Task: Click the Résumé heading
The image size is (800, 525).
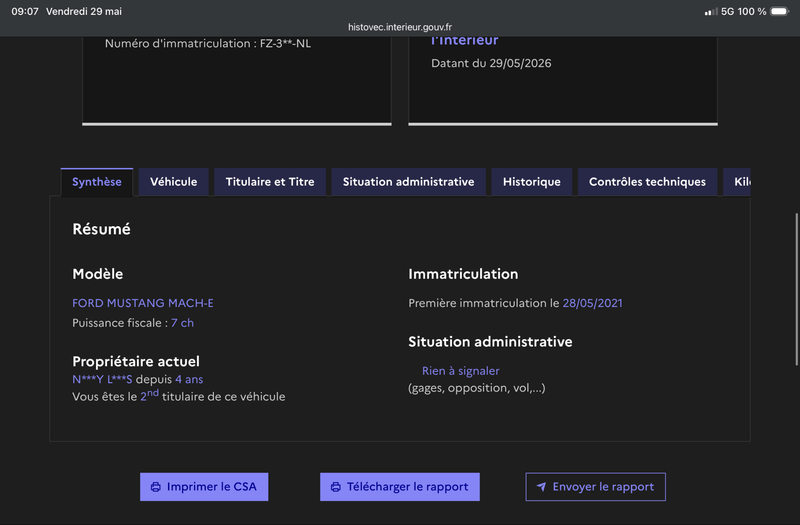Action: coord(102,229)
